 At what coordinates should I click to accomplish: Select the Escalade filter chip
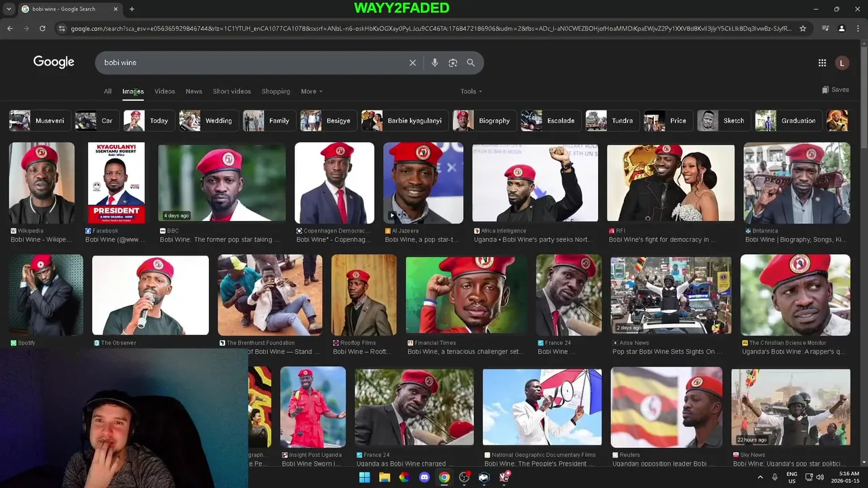550,121
